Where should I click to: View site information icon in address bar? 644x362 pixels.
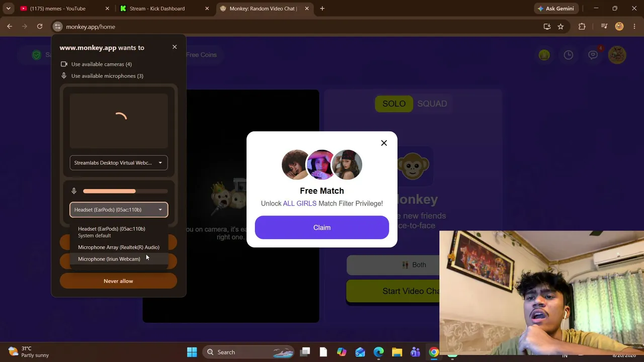click(x=58, y=27)
